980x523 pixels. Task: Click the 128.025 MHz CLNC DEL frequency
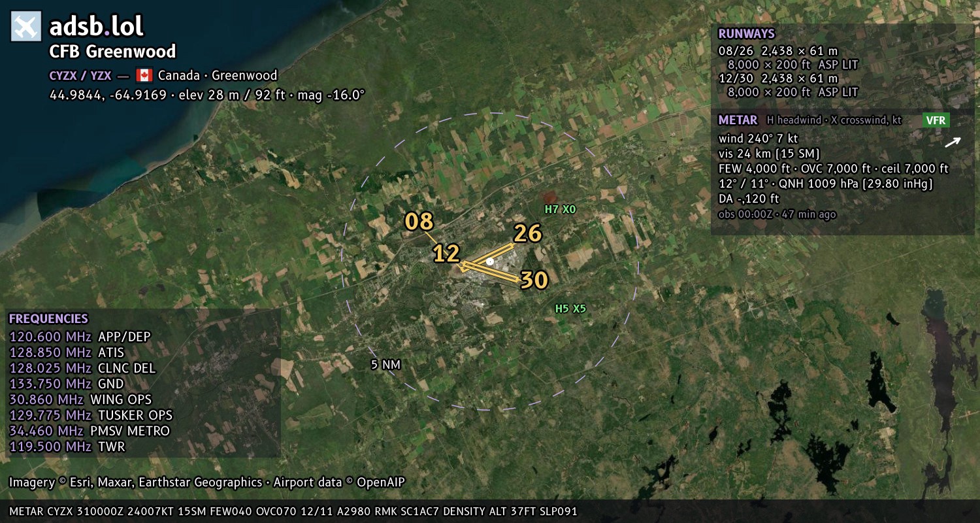pos(82,369)
